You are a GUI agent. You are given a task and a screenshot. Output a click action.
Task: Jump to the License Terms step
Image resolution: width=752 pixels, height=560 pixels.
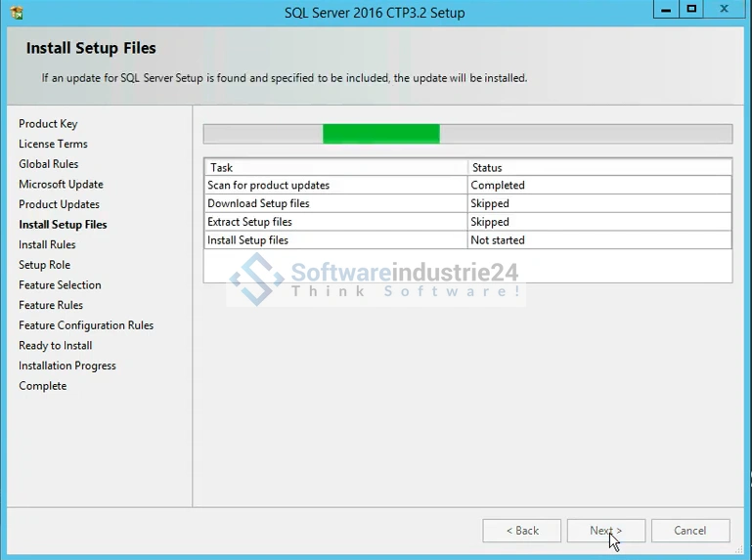point(53,144)
